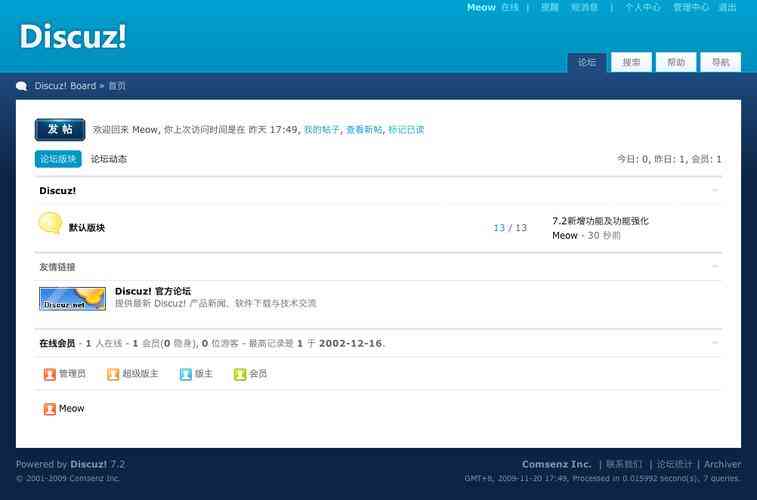Viewport: 757px width, 500px height.
Task: Click the 超级版主 user icon
Action: [x=113, y=374]
